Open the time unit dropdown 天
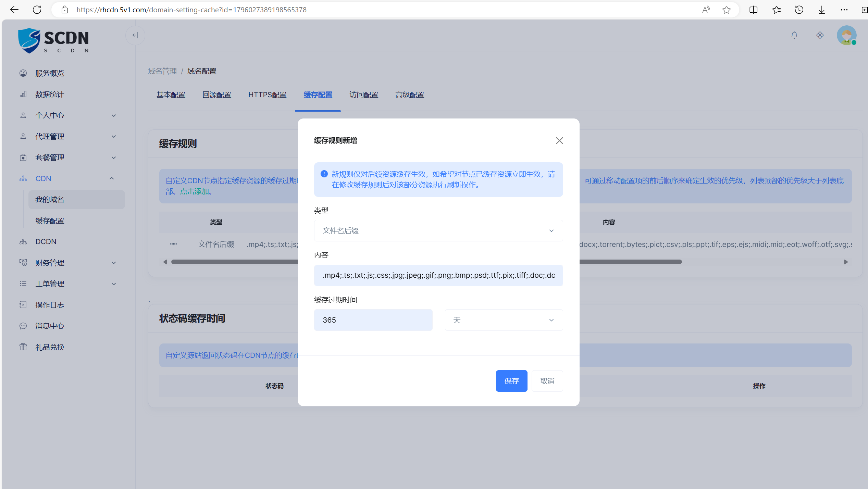 (504, 320)
